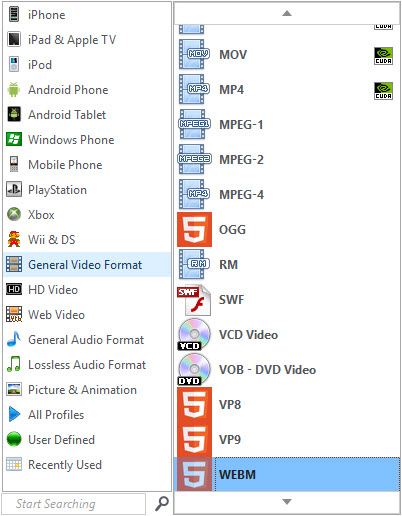Viewport: 402px width, 516px height.
Task: Click the OGG HTML5 icon
Action: pos(194,229)
